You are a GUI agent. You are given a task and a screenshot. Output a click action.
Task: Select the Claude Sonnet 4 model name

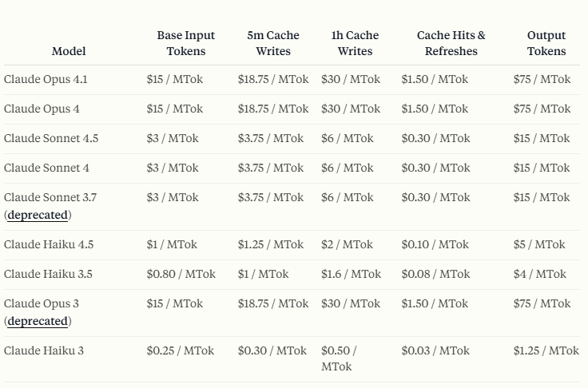tap(46, 168)
